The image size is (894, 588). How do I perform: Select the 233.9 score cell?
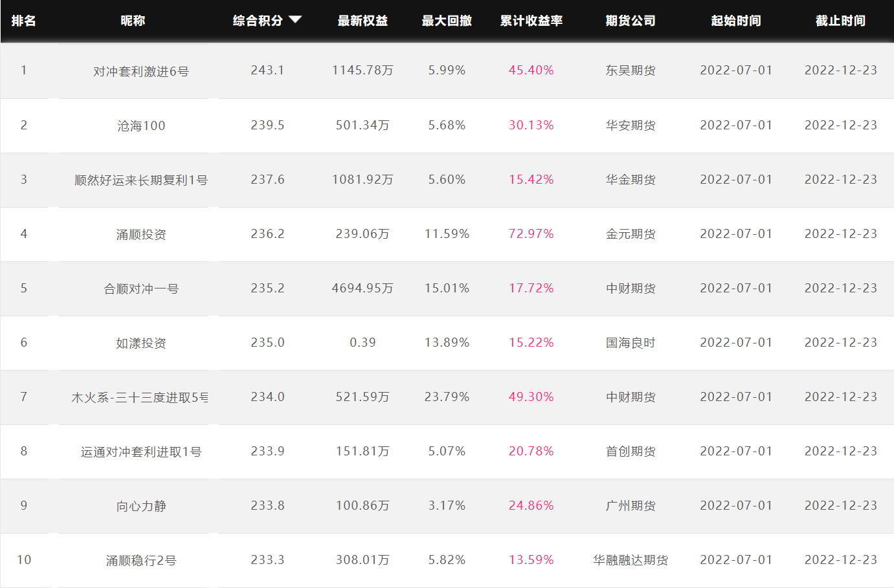(267, 451)
